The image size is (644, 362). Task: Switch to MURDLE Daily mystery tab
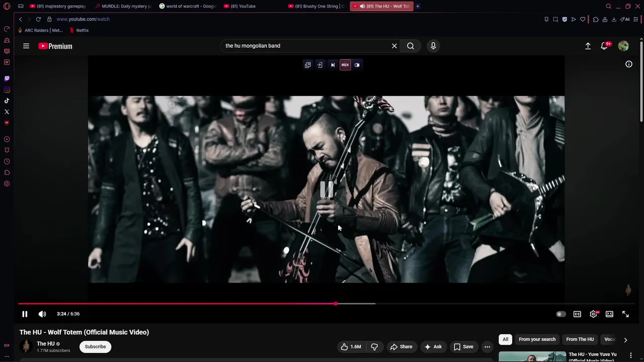[x=123, y=6]
